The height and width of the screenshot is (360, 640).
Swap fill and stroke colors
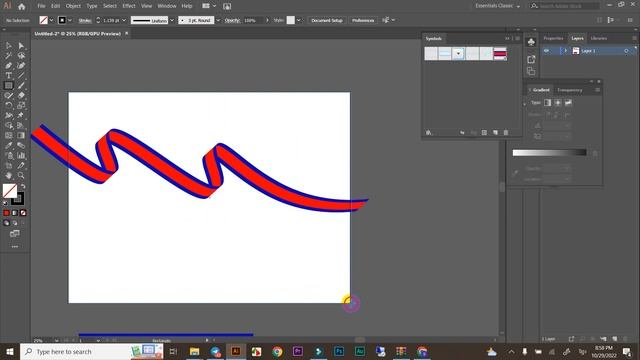tap(23, 187)
